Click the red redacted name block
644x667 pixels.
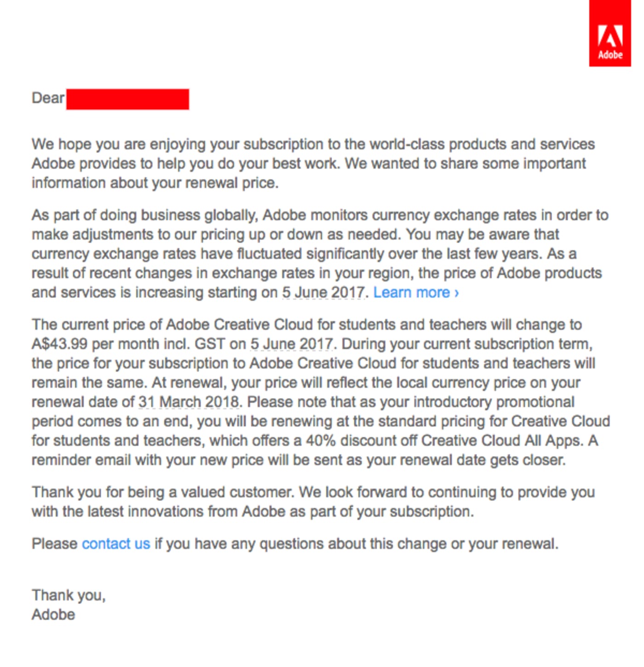click(x=127, y=99)
